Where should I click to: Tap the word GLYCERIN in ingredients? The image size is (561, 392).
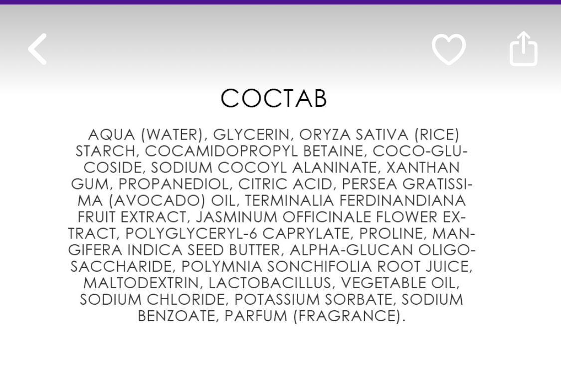pos(251,135)
